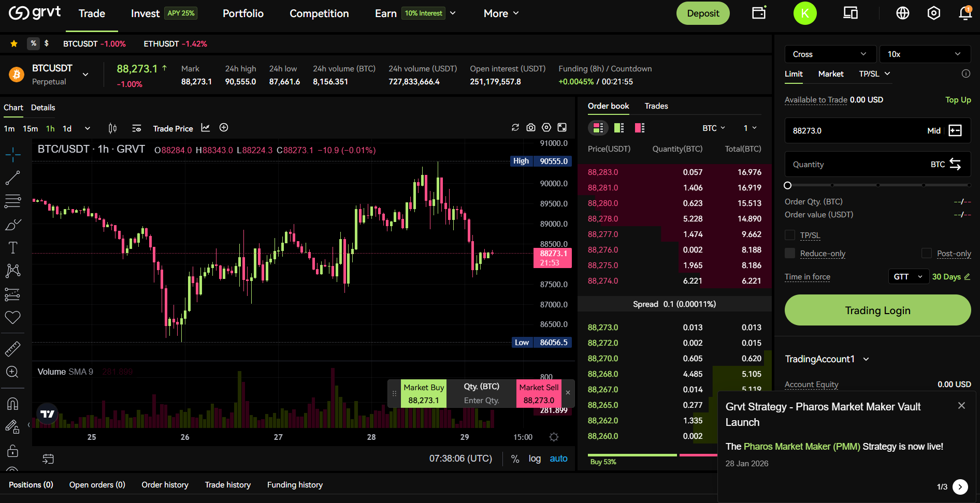
Task: Open the text annotation tool
Action: 13,247
